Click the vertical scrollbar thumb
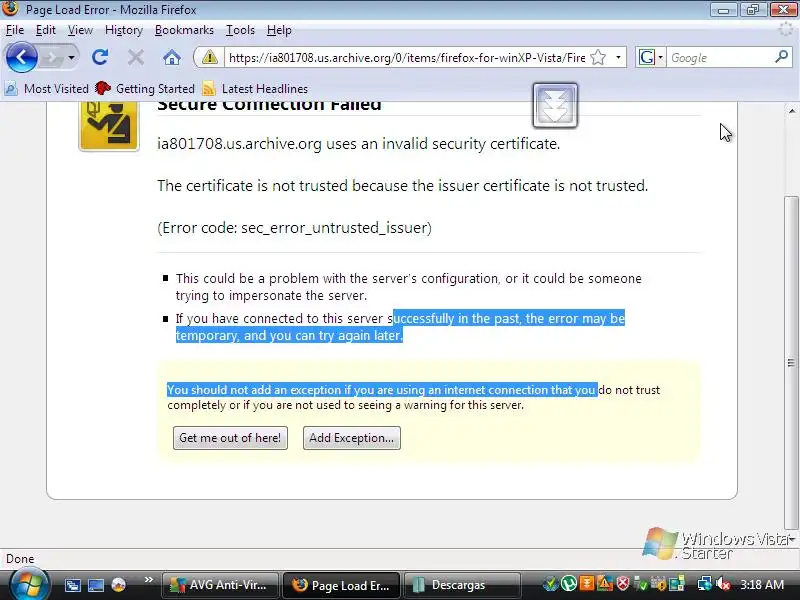 pyautogui.click(x=791, y=362)
